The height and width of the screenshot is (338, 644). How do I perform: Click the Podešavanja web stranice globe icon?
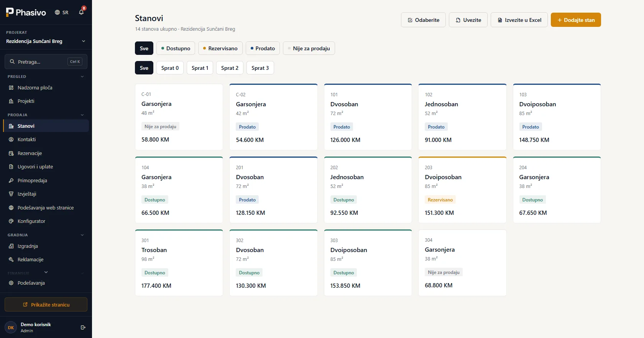point(11,208)
